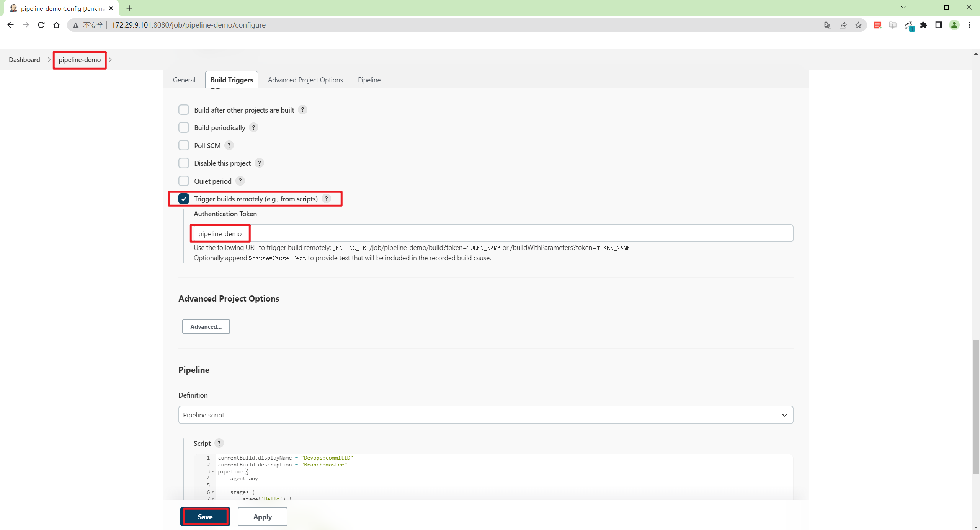Uncheck Trigger builds remotely
Screen dimensions: 980x530
[184, 199]
